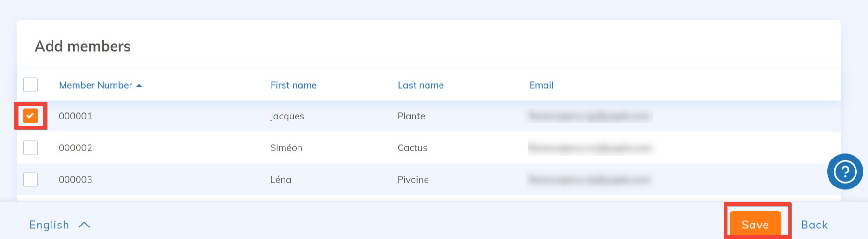
Task: Click the blurred email of Siméon
Action: pyautogui.click(x=590, y=148)
